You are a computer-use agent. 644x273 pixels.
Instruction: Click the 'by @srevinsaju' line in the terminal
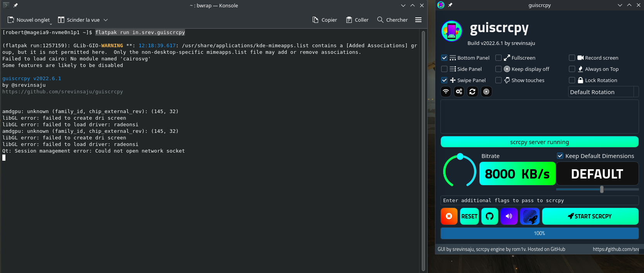(x=24, y=85)
